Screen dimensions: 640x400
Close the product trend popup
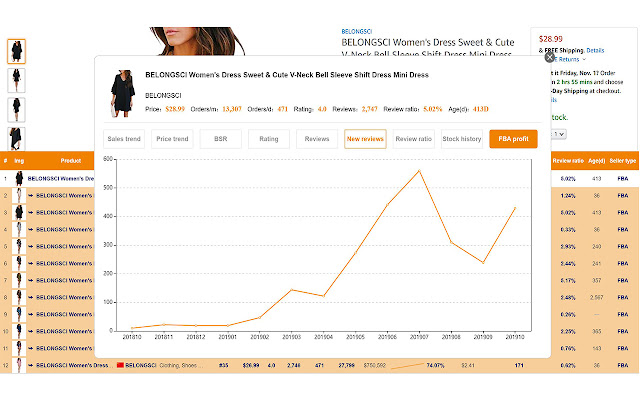549,58
